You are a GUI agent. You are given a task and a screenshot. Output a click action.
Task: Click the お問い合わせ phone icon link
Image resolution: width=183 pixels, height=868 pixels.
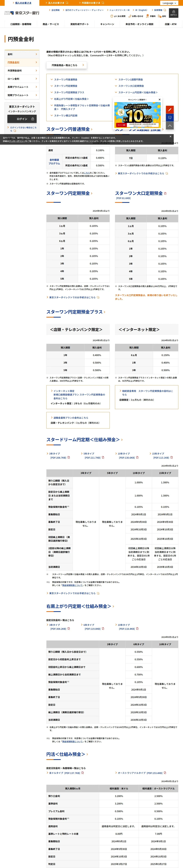coord(136,16)
